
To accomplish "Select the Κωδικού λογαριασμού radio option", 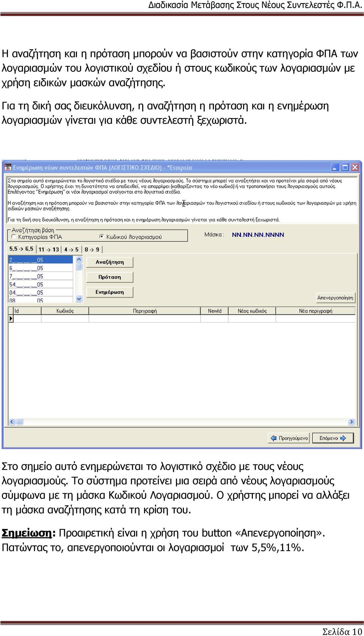I will pyautogui.click(x=102, y=236).
